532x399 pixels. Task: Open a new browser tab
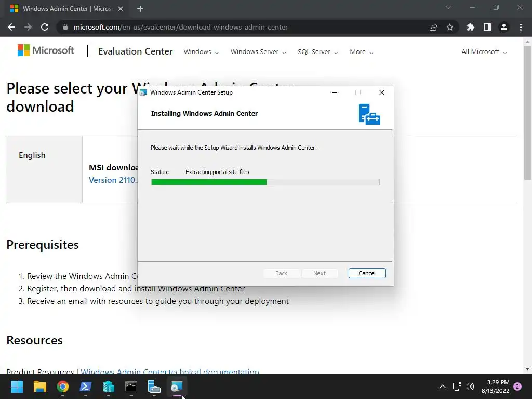coord(140,9)
